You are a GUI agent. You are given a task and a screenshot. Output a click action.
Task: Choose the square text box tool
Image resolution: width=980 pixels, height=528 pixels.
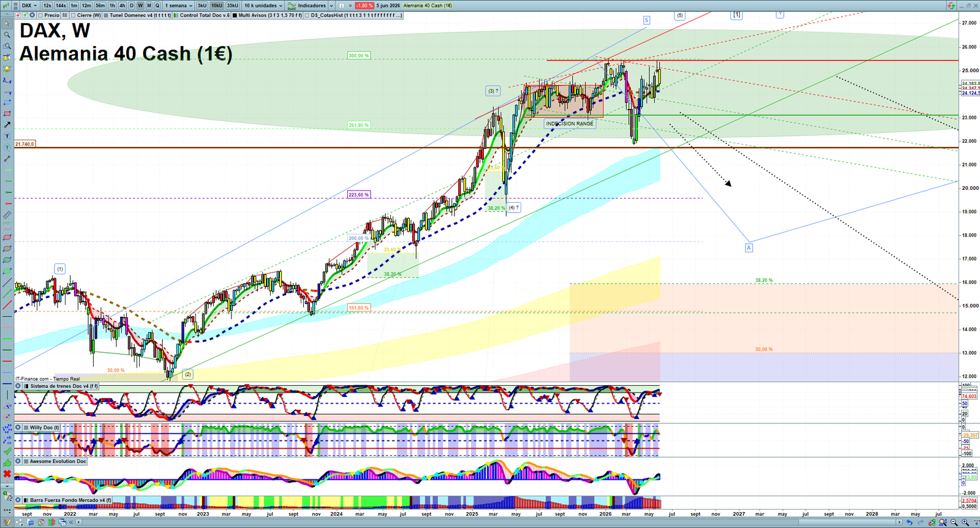click(x=7, y=136)
